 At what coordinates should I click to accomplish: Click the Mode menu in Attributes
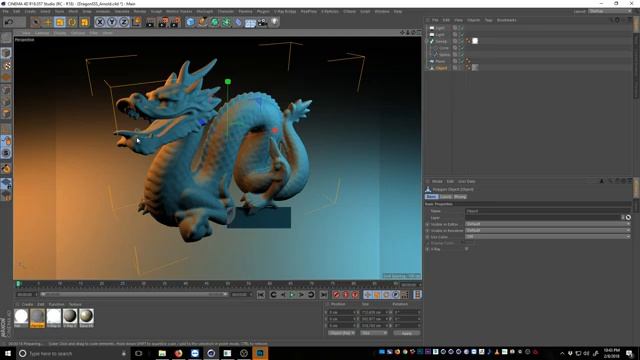coord(437,182)
